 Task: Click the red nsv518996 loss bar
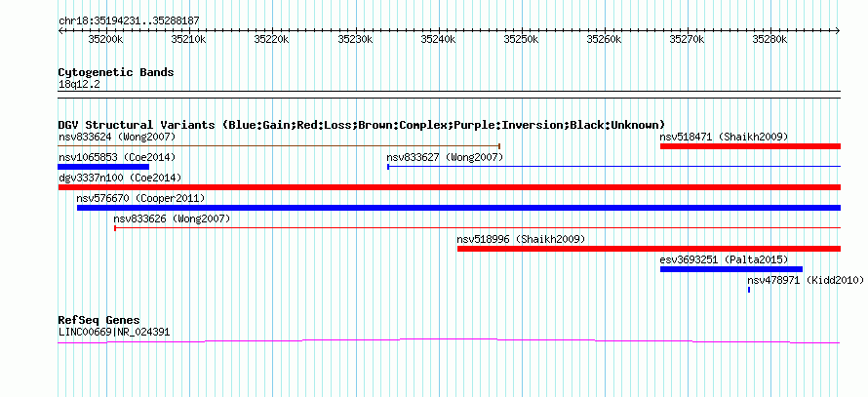click(649, 249)
